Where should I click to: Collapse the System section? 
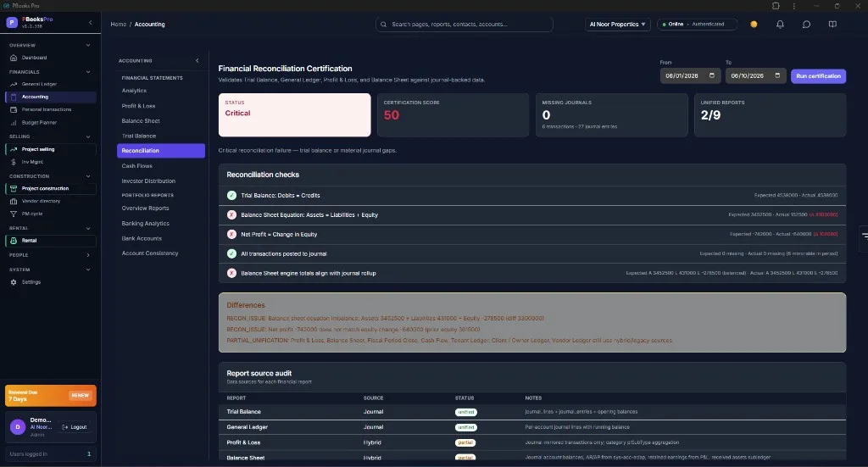click(88, 270)
